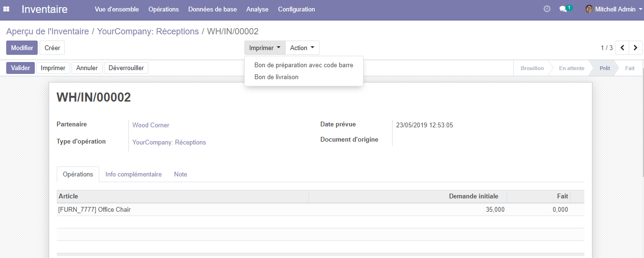Open the chat messages icon
The image size is (644, 258).
click(x=563, y=9)
